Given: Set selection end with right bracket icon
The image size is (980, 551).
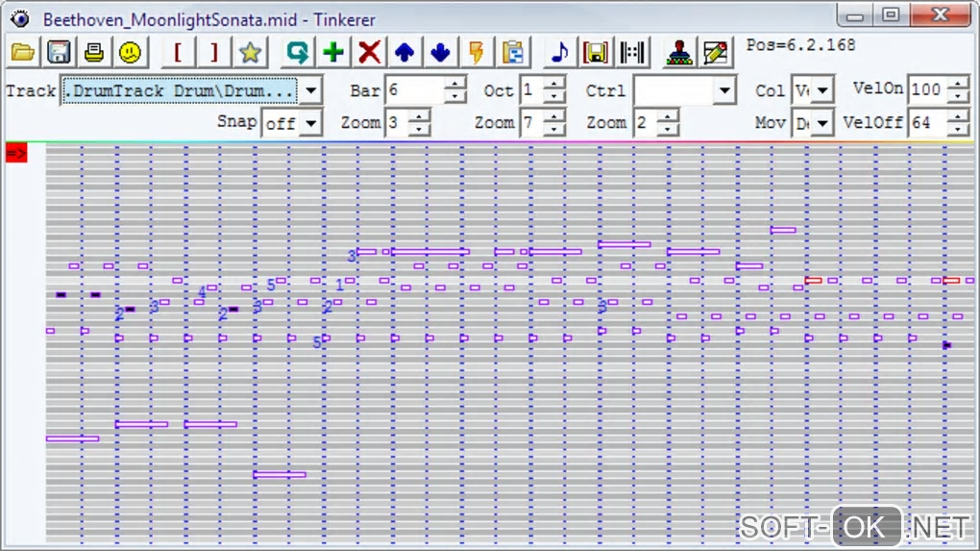Looking at the screenshot, I should click(213, 53).
